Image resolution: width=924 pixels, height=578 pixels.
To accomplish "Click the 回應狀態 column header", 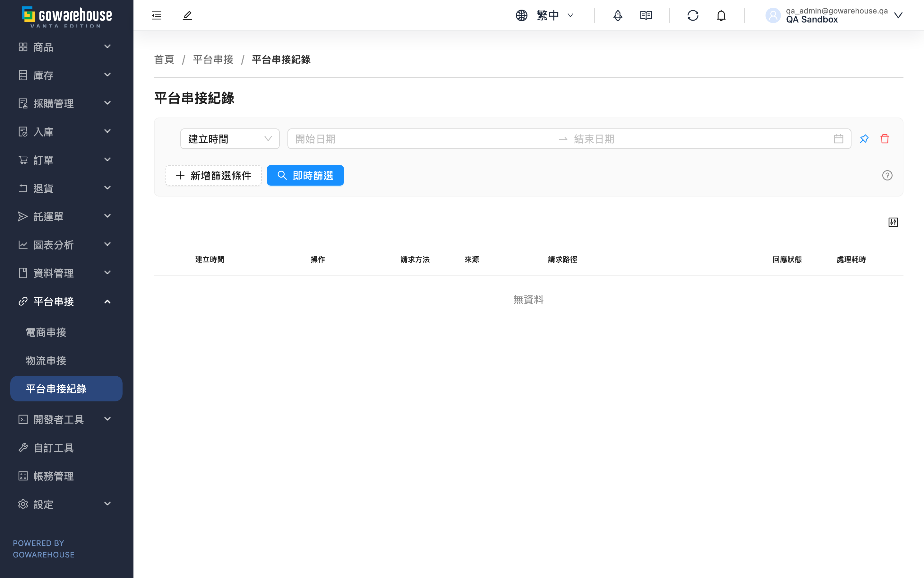I will (787, 259).
